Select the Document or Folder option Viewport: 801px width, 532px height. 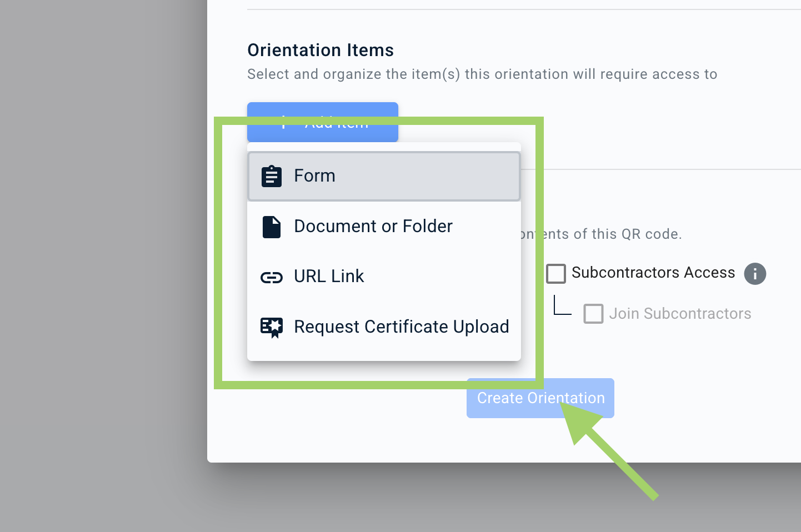pyautogui.click(x=383, y=227)
